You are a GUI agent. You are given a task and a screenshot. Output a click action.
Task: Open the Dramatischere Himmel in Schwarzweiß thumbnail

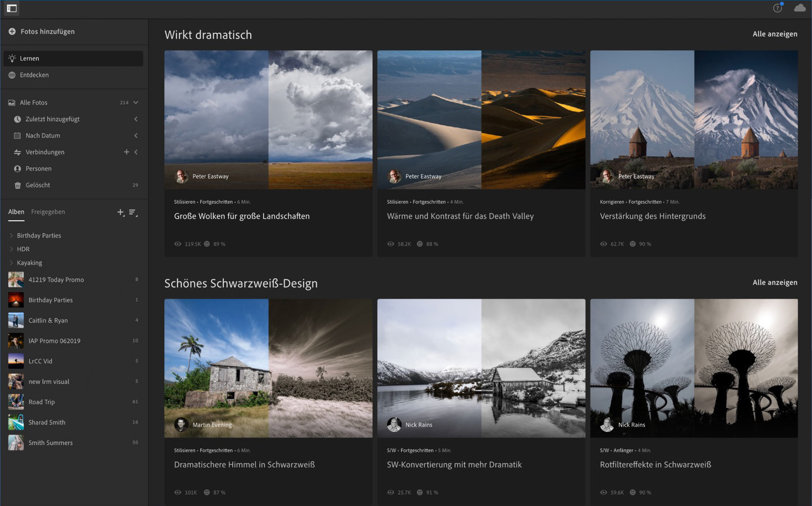tap(268, 368)
